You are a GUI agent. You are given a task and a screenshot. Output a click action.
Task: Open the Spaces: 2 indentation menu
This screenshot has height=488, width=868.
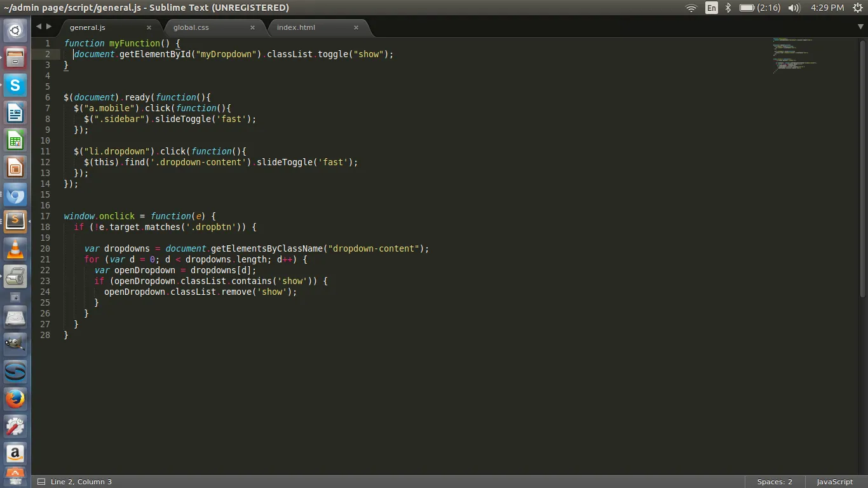(775, 482)
